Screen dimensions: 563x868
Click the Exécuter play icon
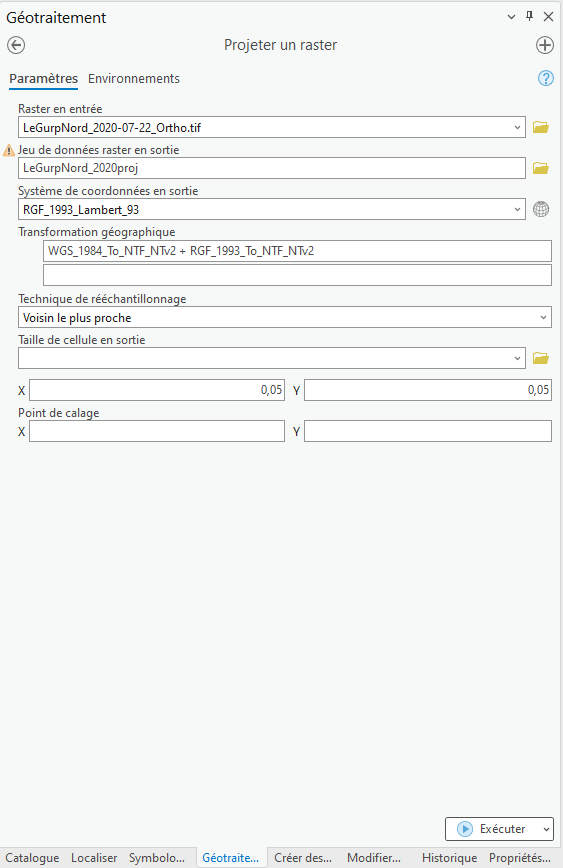tap(464, 829)
